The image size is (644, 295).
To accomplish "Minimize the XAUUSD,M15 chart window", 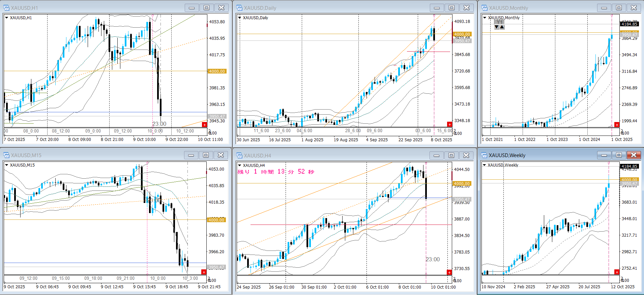I will coord(191,155).
